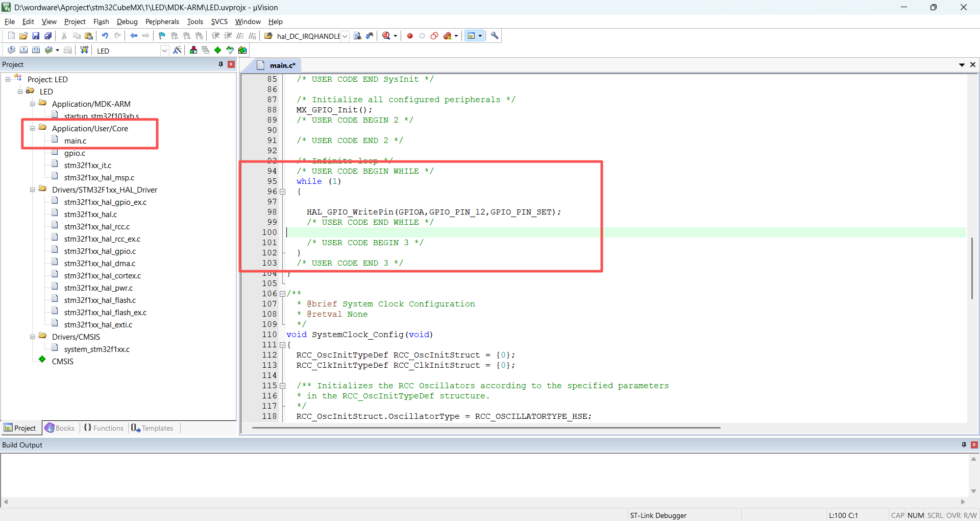
Task: Save all files with the multi-disk icon
Action: coord(48,36)
